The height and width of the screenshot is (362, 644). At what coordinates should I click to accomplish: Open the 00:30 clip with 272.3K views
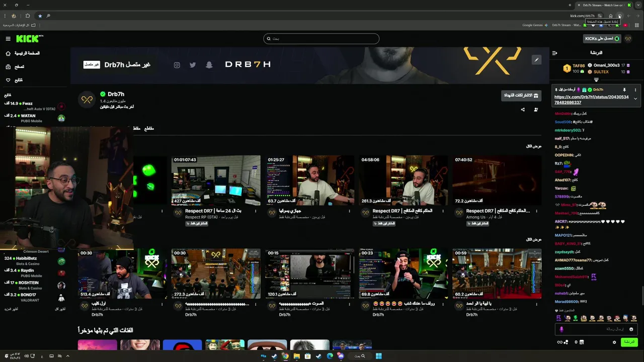216,274
